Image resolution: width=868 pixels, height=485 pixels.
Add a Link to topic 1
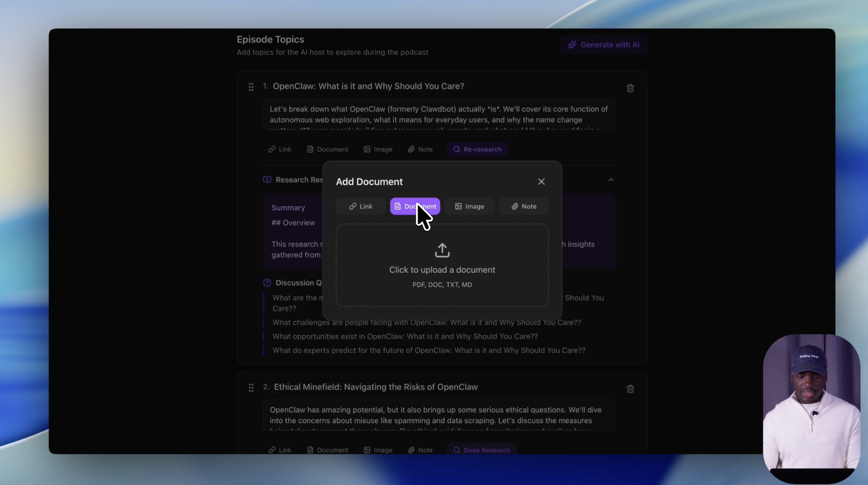coord(280,149)
